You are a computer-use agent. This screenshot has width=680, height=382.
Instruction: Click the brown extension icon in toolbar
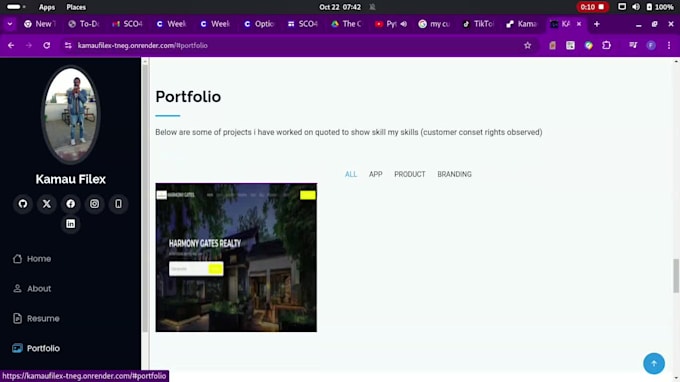[552, 46]
